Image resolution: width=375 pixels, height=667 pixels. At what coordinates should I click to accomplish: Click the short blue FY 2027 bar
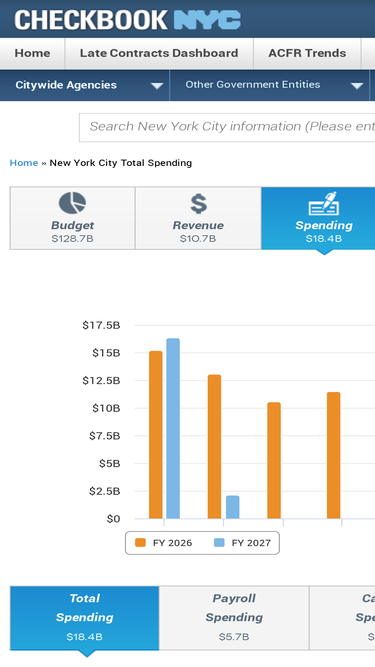pyautogui.click(x=233, y=507)
